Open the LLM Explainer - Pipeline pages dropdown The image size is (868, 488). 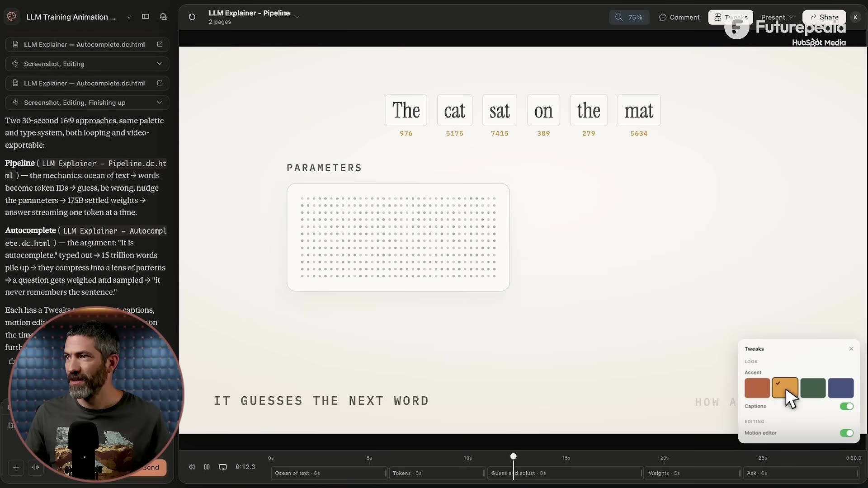(297, 17)
